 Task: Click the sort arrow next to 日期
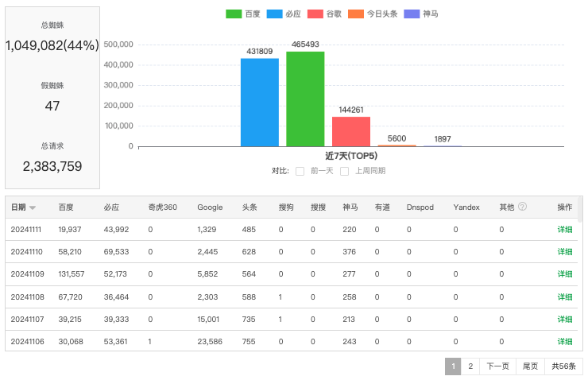point(33,207)
